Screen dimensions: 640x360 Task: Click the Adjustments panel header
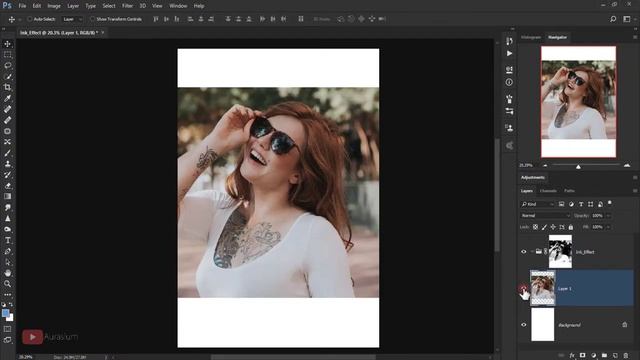(x=533, y=178)
